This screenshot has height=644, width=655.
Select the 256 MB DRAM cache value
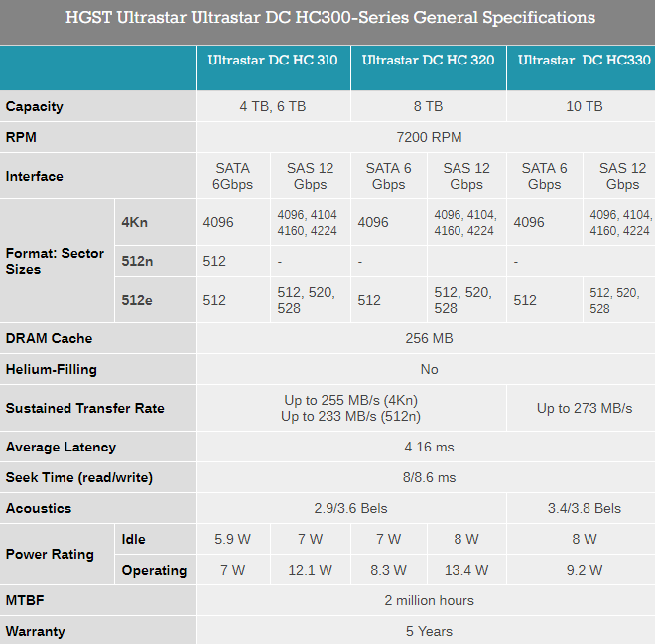(x=428, y=338)
